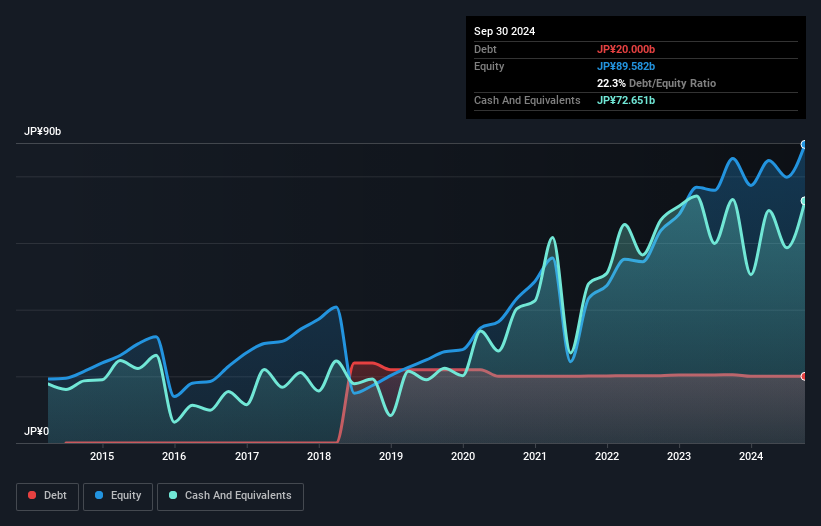Toggle the Equity series legend button
Screen dimensions: 821x526
point(118,496)
